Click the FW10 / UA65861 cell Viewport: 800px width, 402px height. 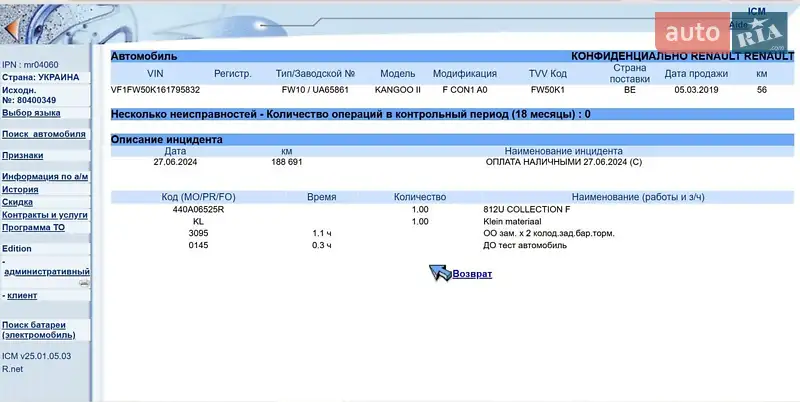[315, 90]
